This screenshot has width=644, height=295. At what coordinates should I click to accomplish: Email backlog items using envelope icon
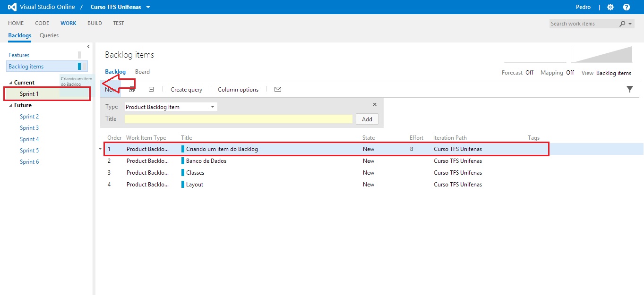[x=278, y=89]
